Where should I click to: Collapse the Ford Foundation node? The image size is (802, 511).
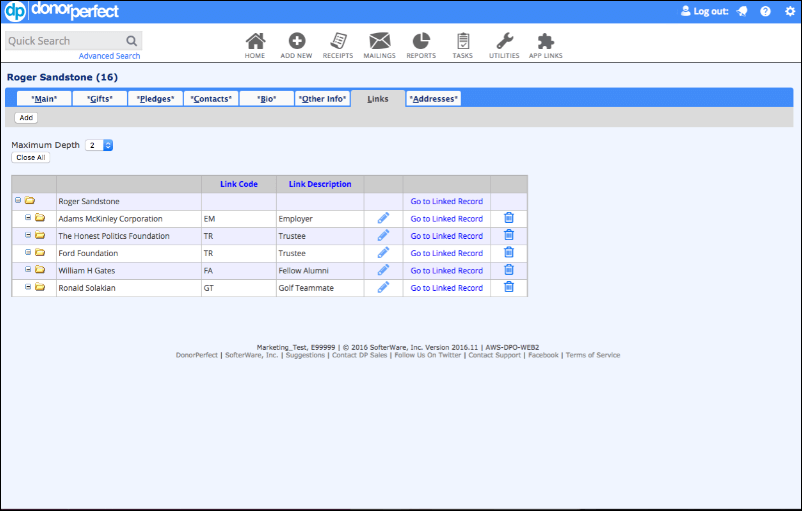(x=28, y=252)
